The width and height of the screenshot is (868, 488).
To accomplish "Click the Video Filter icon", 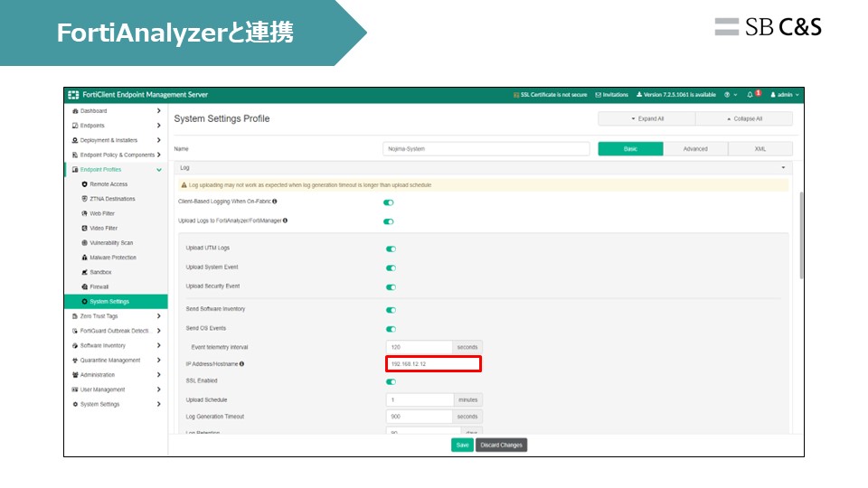I will point(85,228).
